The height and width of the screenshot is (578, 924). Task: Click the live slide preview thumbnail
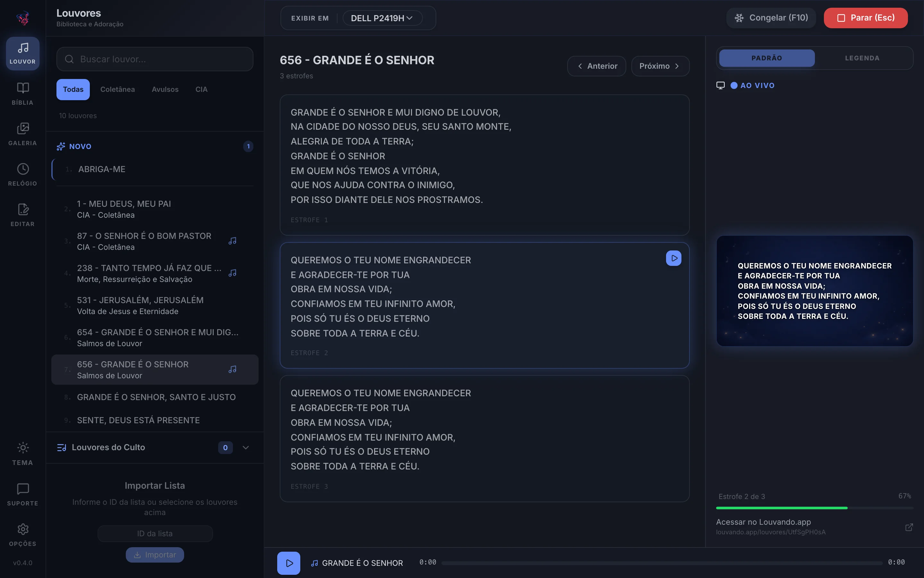814,291
